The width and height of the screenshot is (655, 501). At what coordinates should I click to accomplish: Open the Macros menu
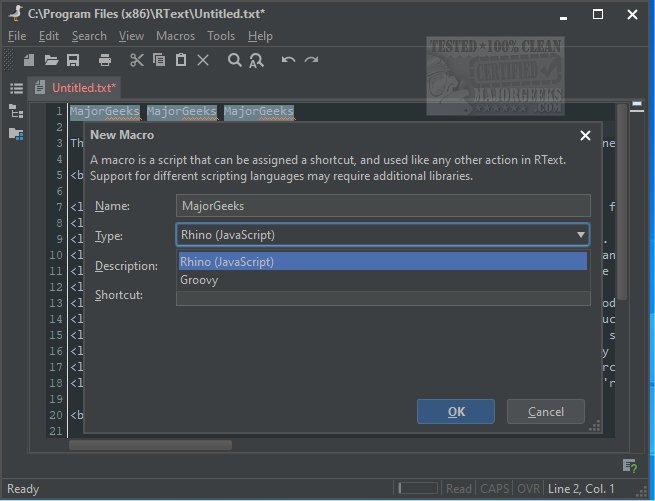175,36
